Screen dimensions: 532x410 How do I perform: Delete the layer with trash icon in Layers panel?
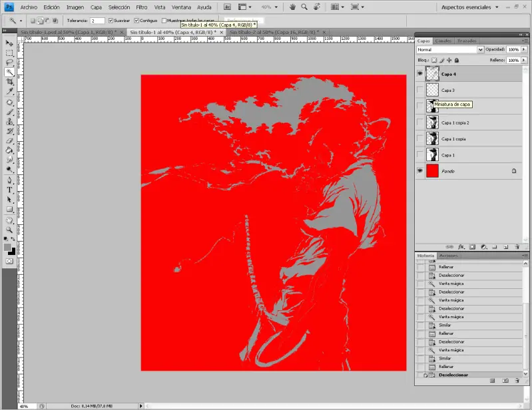tap(517, 247)
